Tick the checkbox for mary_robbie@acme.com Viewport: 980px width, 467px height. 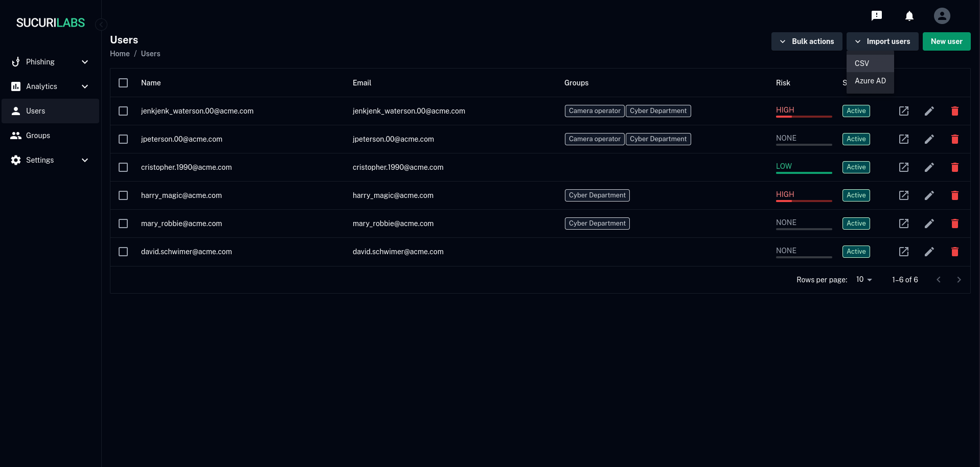123,224
